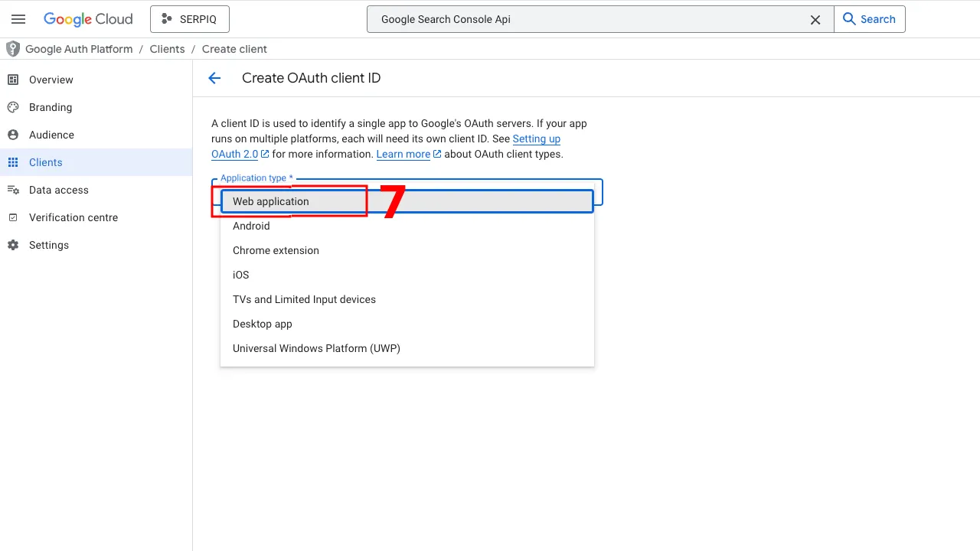Pick Chrome extension as application type
This screenshot has width=980, height=551.
(276, 250)
